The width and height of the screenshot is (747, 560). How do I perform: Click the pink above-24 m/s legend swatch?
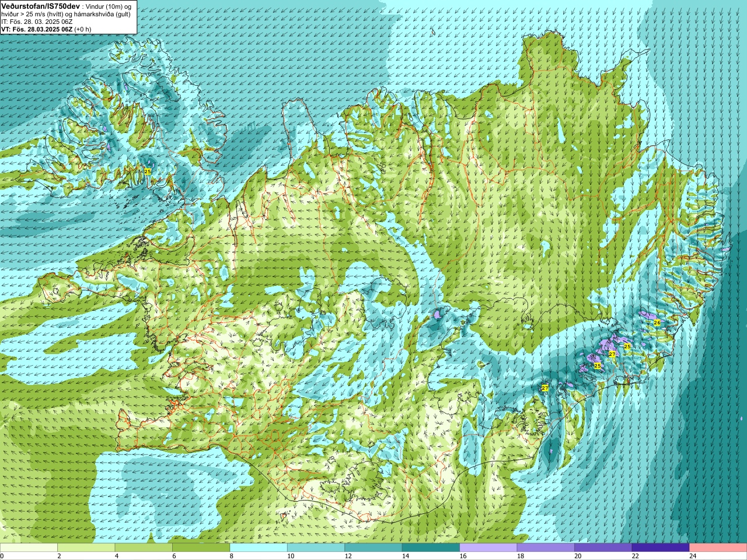pos(718,548)
